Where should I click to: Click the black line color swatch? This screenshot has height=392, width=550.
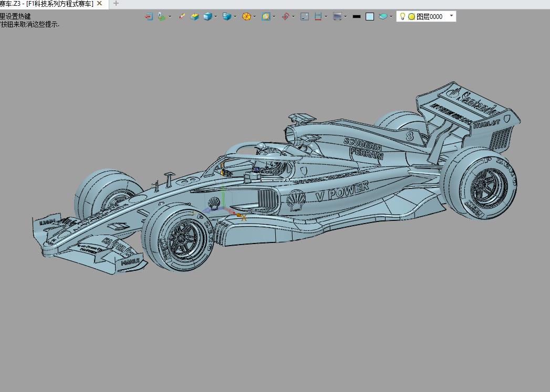[x=357, y=17]
